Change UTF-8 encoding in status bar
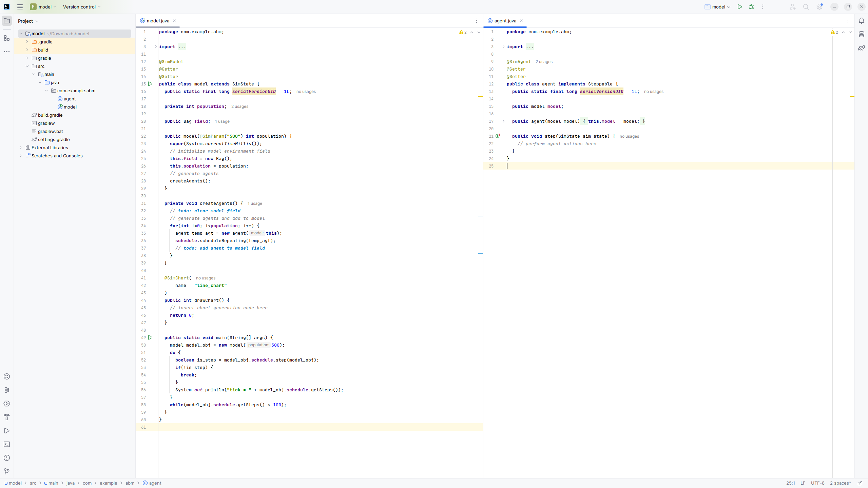This screenshot has width=868, height=488. coord(818,483)
